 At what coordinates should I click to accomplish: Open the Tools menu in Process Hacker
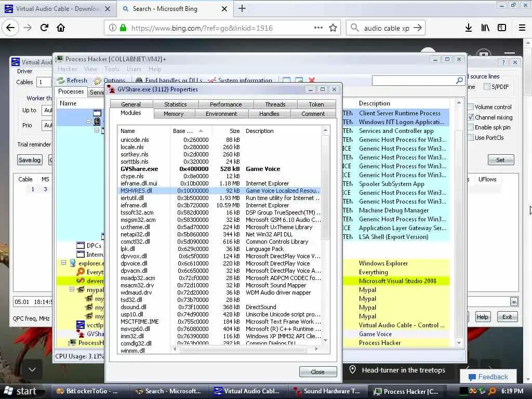[x=112, y=69]
